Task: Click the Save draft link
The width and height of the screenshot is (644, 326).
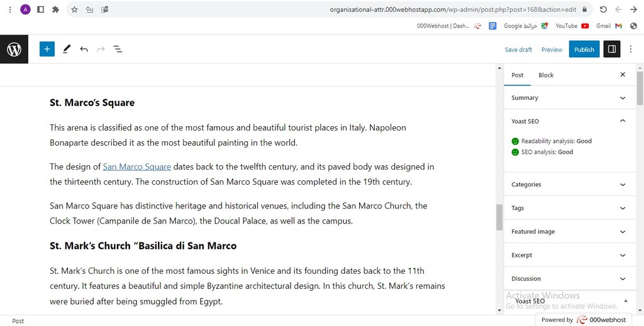Action: tap(518, 50)
